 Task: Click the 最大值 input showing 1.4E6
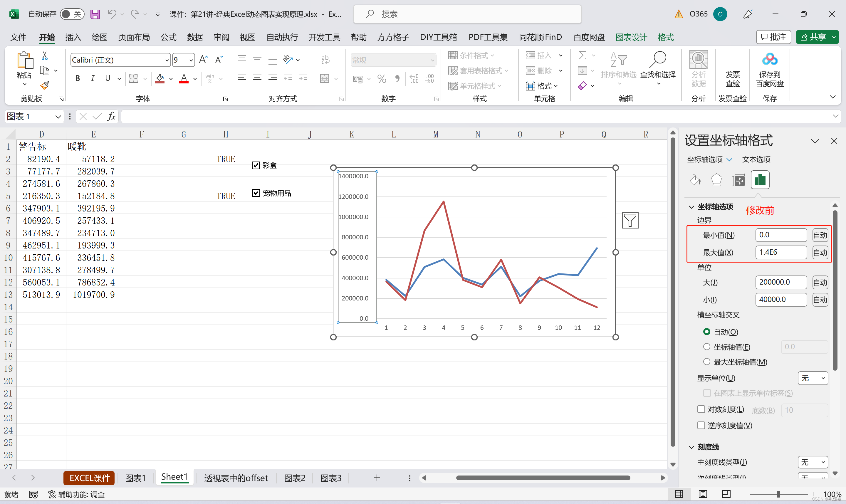coord(781,252)
